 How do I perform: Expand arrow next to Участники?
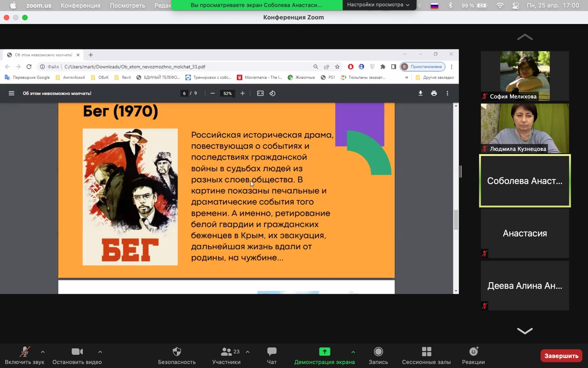click(248, 352)
